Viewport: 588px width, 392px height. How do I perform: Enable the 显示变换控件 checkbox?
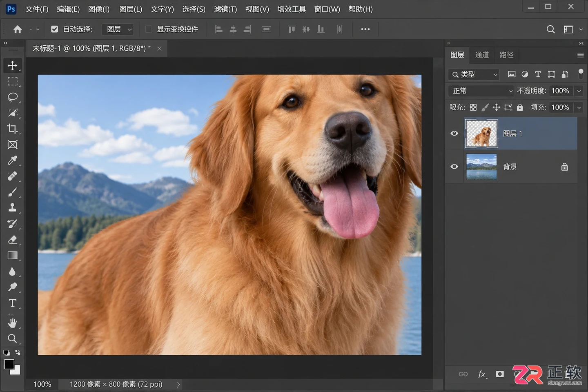[x=149, y=29]
